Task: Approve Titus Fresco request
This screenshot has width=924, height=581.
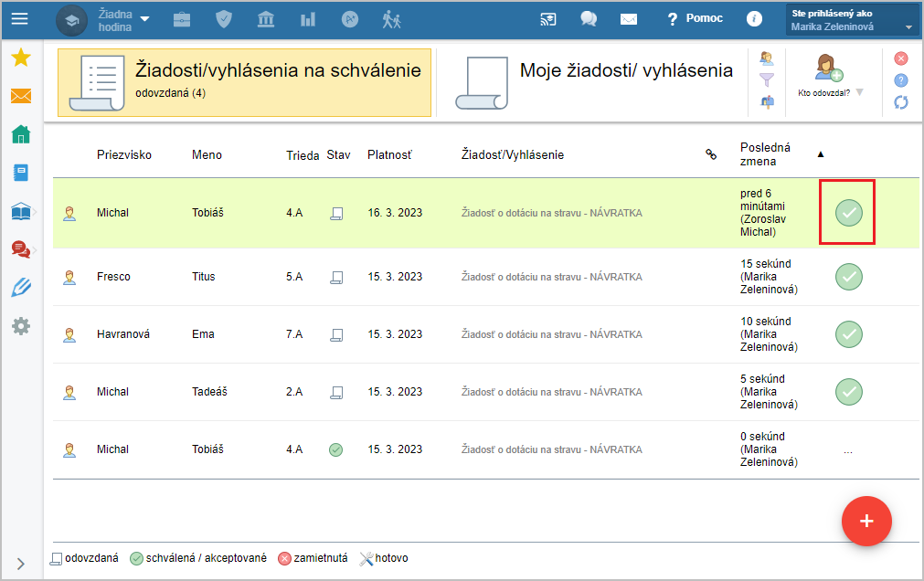Action: coord(848,277)
